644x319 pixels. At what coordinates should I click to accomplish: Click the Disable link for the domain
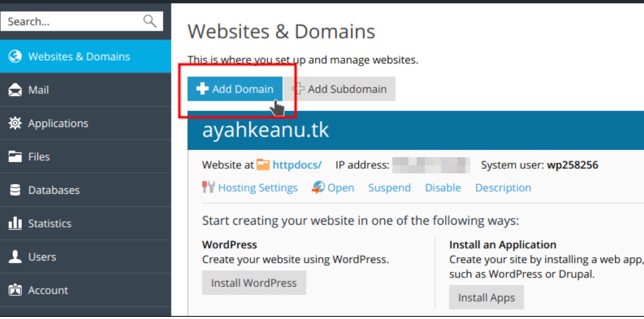[442, 188]
